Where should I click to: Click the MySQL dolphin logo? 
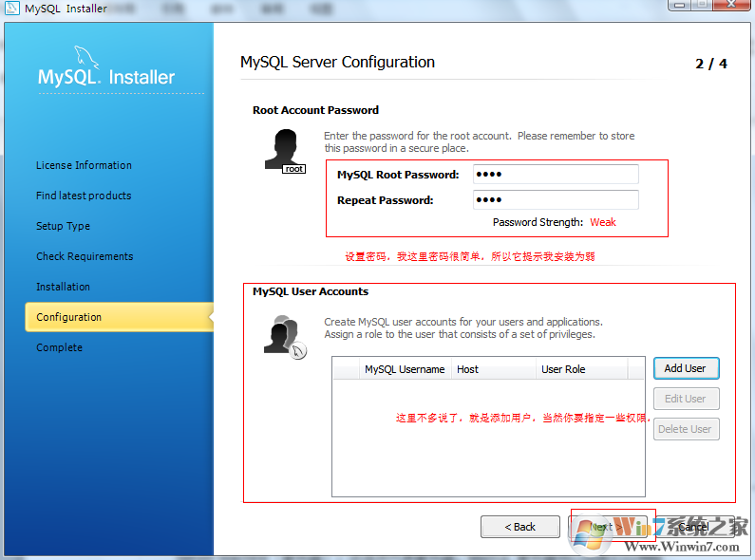coord(86,58)
